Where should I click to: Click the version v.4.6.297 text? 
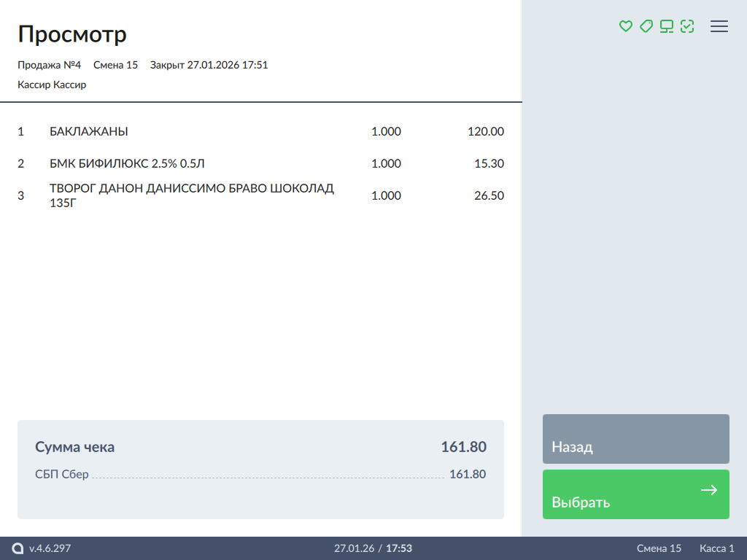click(x=50, y=548)
